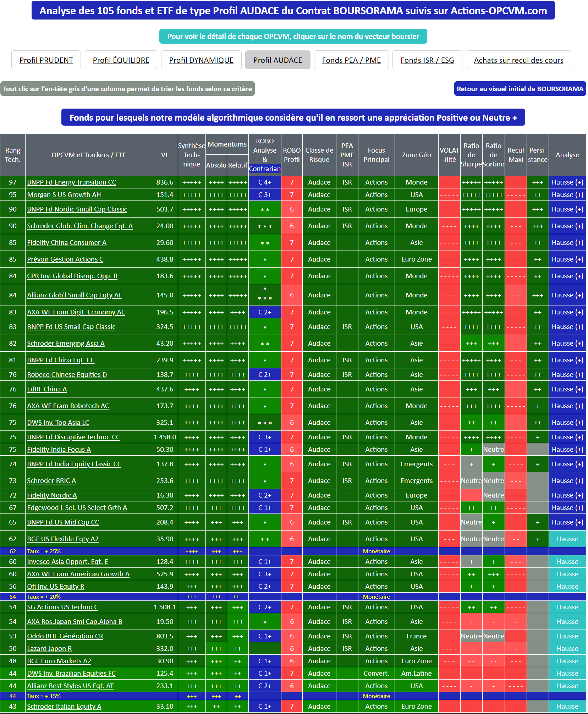Sort by Momentum Relatif column header
588x714 pixels.
(238, 165)
